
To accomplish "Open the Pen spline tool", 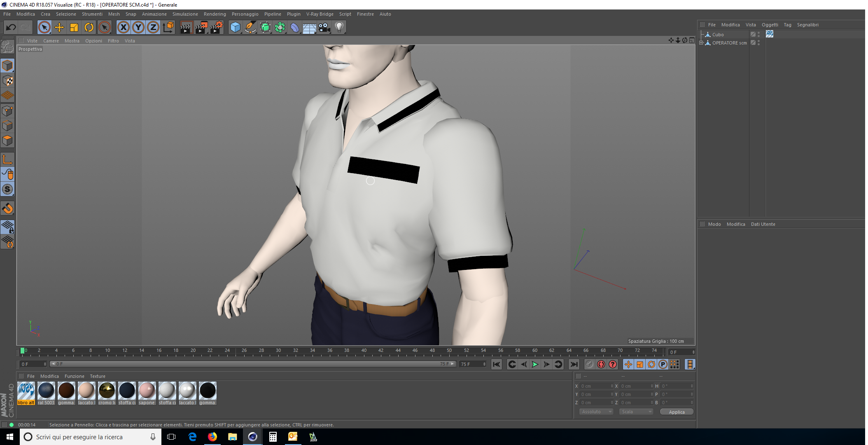I will [250, 28].
